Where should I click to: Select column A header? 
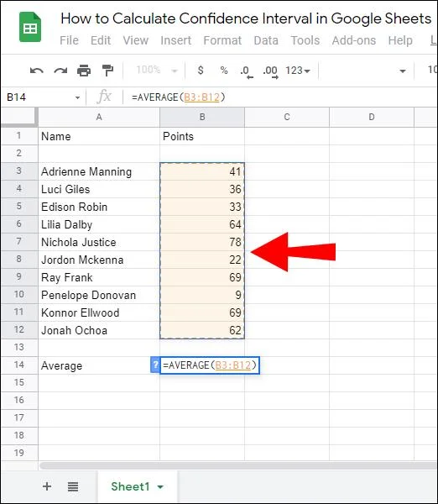(99, 117)
